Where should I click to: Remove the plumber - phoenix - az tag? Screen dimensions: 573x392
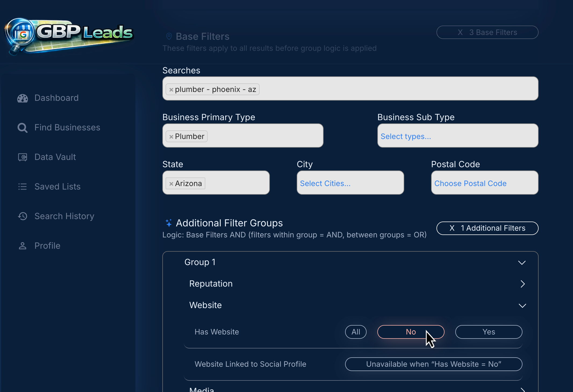click(171, 90)
